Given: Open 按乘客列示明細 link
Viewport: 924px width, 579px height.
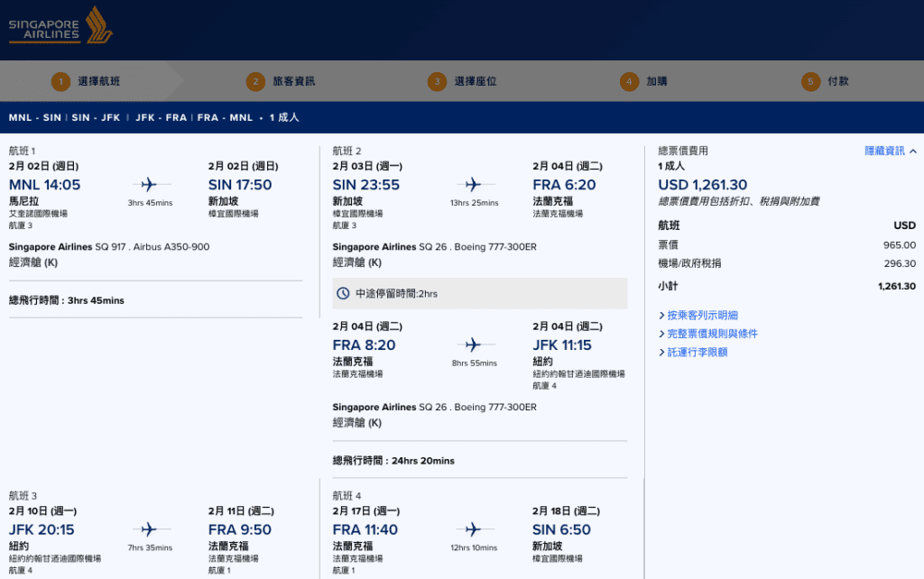Looking at the screenshot, I should (x=702, y=315).
